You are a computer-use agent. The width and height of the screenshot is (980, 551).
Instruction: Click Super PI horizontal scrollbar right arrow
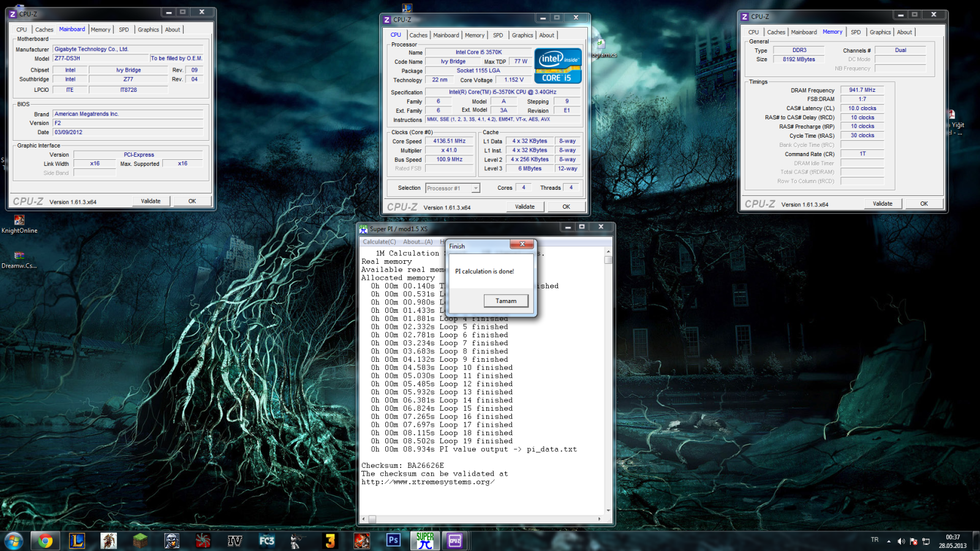[x=600, y=519]
